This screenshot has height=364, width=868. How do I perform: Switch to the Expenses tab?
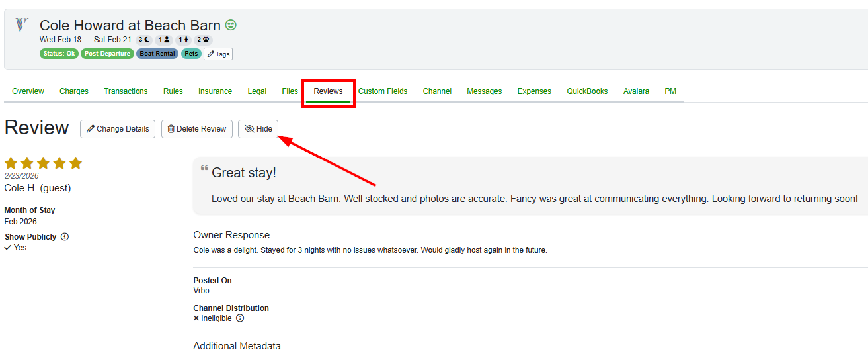pos(534,91)
